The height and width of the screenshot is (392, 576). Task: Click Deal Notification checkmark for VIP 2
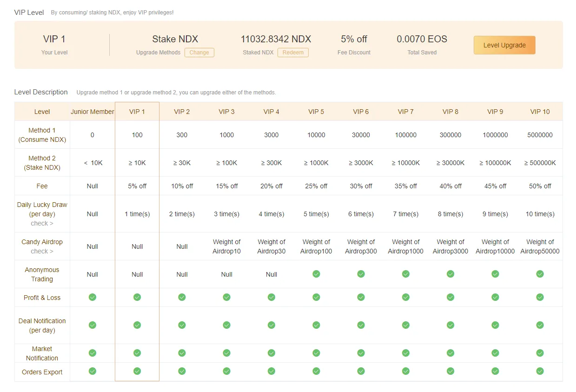click(x=182, y=325)
